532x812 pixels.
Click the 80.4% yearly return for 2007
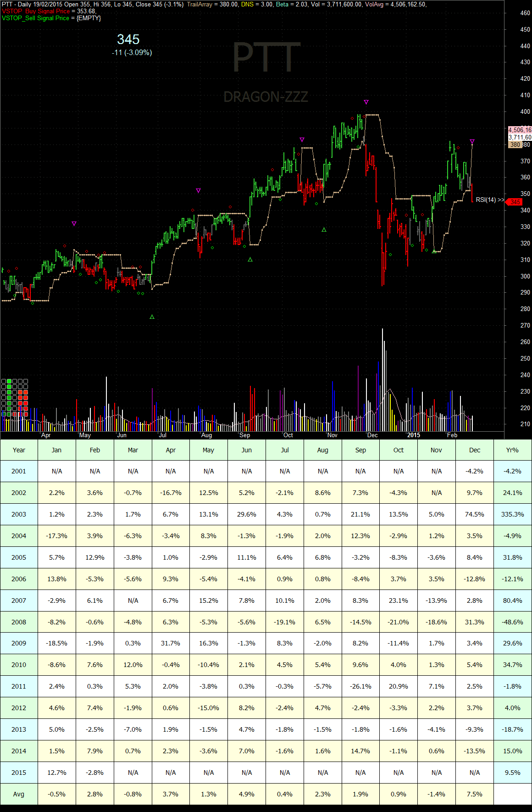pyautogui.click(x=512, y=601)
